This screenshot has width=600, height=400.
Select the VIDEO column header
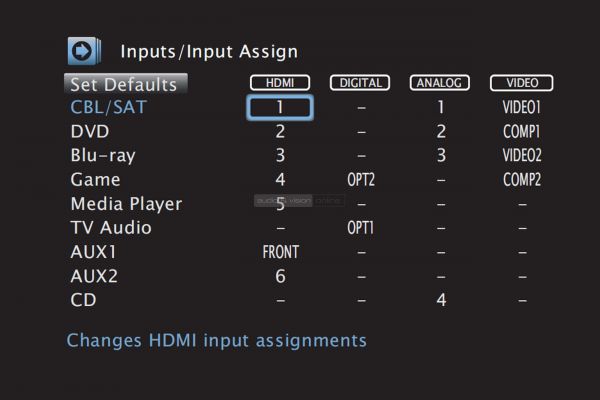coord(521,83)
